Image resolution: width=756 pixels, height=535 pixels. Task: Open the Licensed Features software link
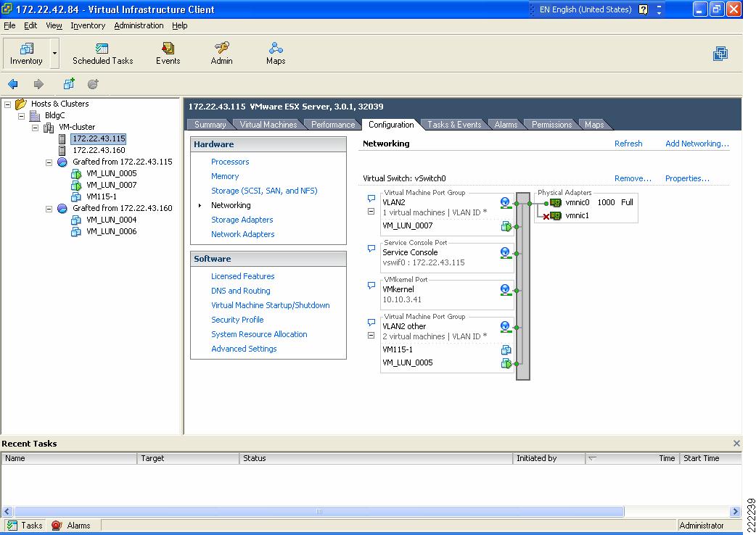pyautogui.click(x=242, y=276)
